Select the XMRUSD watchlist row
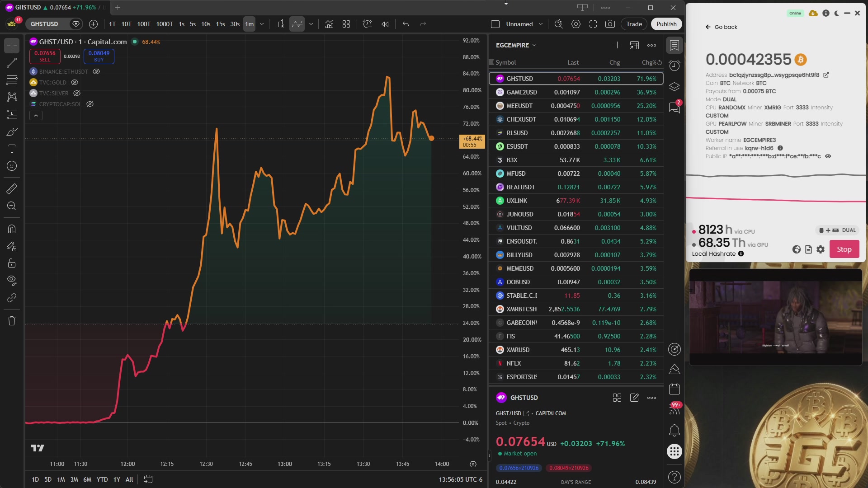This screenshot has width=868, height=488. [576, 350]
